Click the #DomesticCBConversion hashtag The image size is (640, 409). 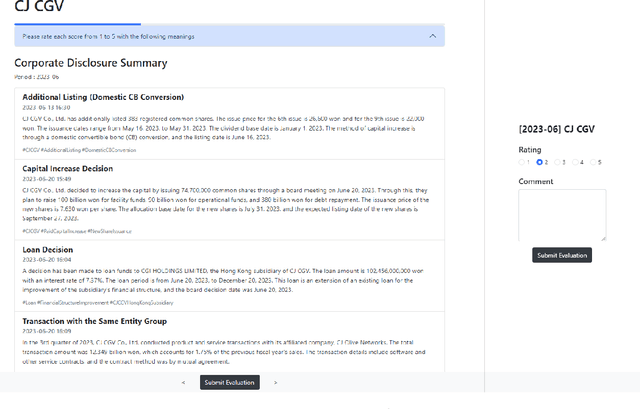click(108, 149)
